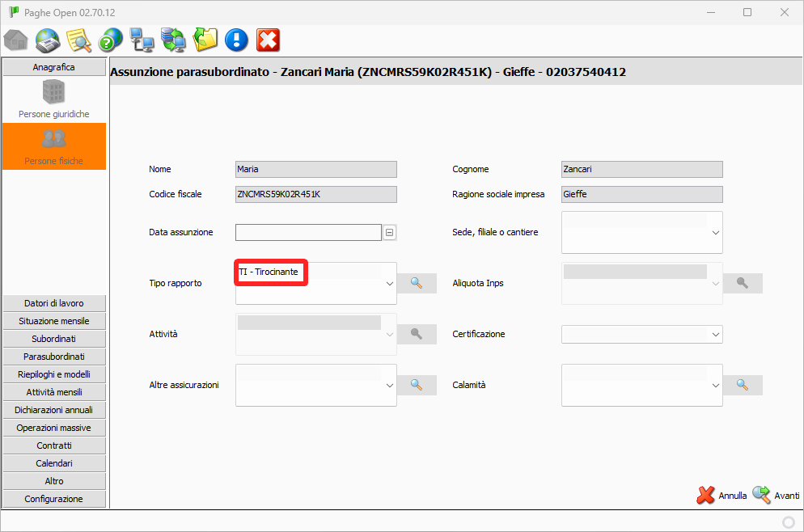Switch to the Parasubordinati section
The width and height of the screenshot is (804, 532).
[54, 357]
